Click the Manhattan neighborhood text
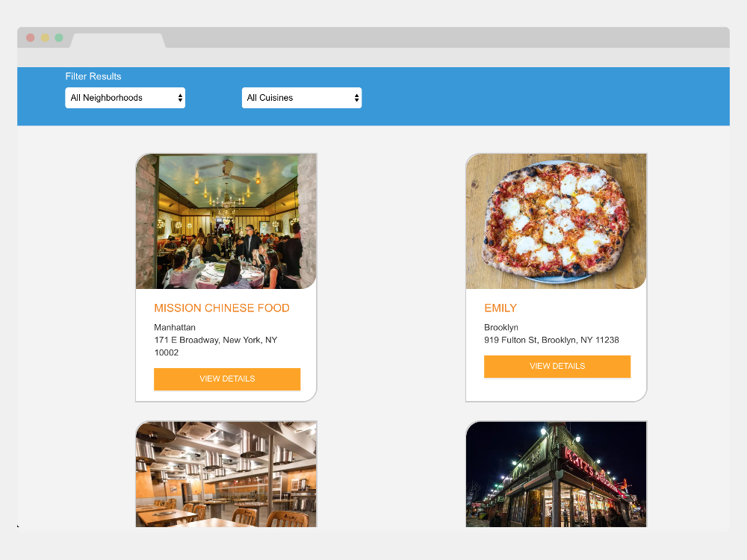The height and width of the screenshot is (560, 747). [x=174, y=328]
